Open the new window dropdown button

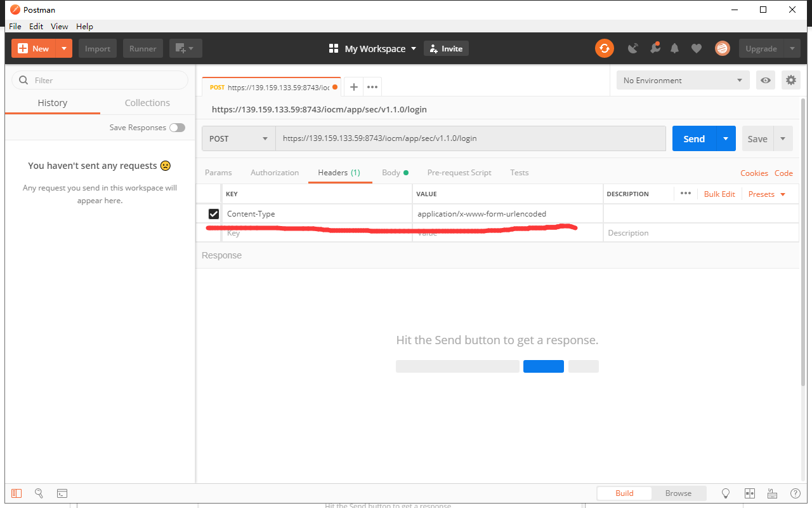point(185,48)
